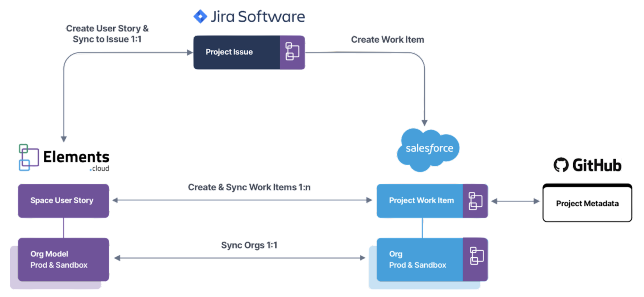Click the 'Create User Story & Sync to Issue 1:1' label

107,34
